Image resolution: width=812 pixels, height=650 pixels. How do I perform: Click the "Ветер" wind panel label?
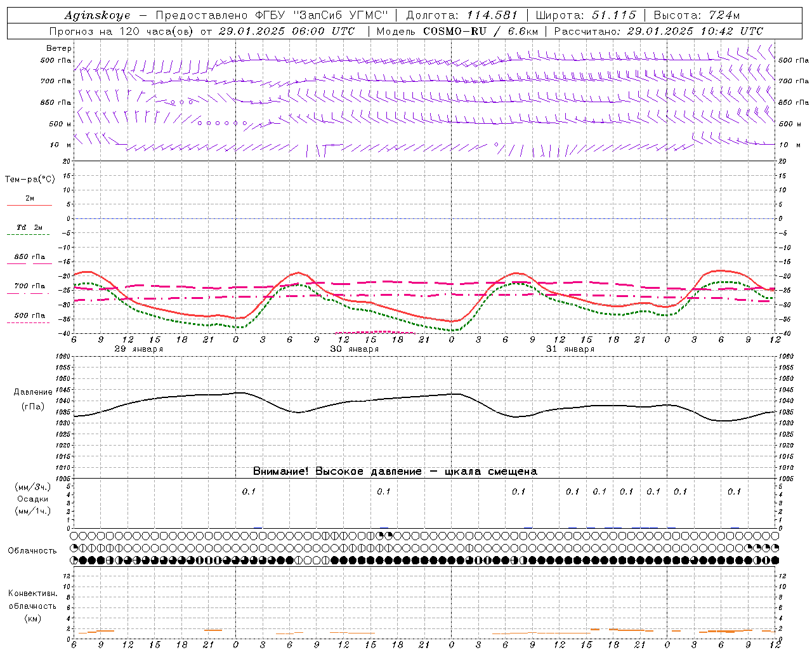click(x=59, y=48)
